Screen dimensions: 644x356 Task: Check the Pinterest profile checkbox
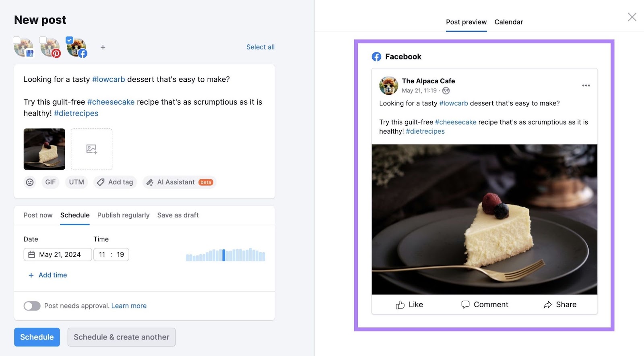tap(43, 40)
